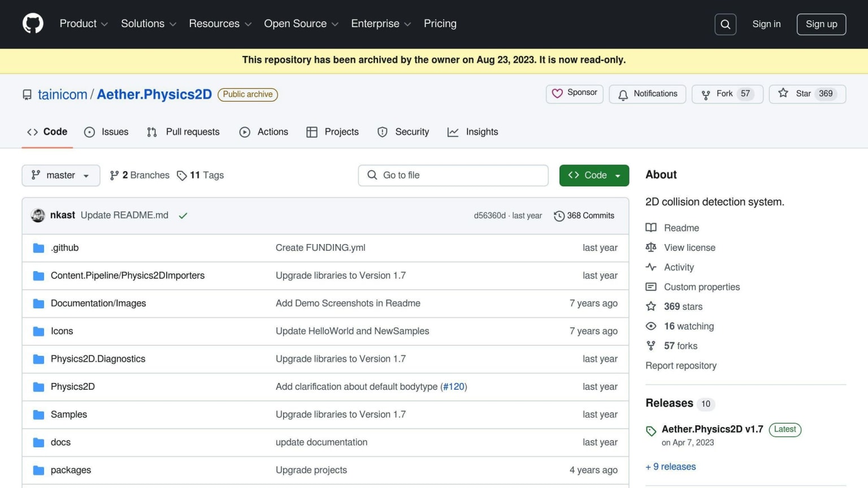Click the repository book icon beside tainicom

tap(27, 95)
